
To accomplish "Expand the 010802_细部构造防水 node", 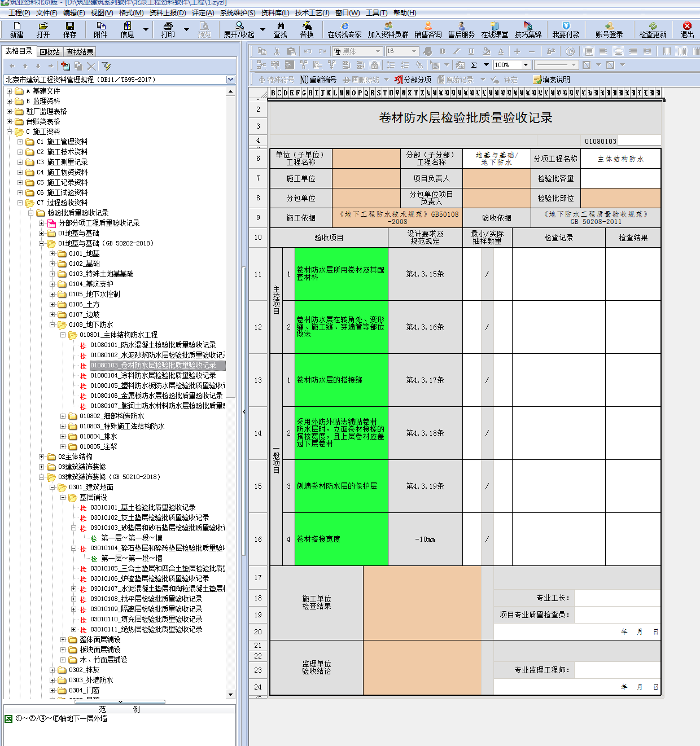I will (63, 416).
